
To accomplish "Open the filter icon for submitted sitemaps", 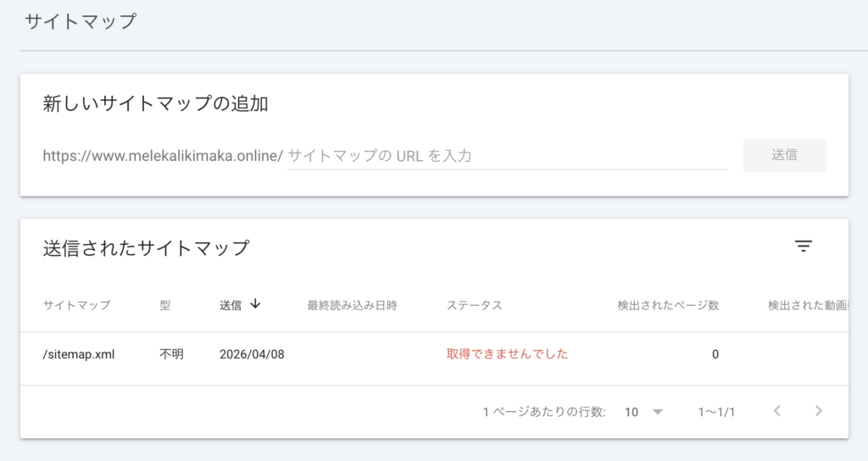I will pos(803,247).
